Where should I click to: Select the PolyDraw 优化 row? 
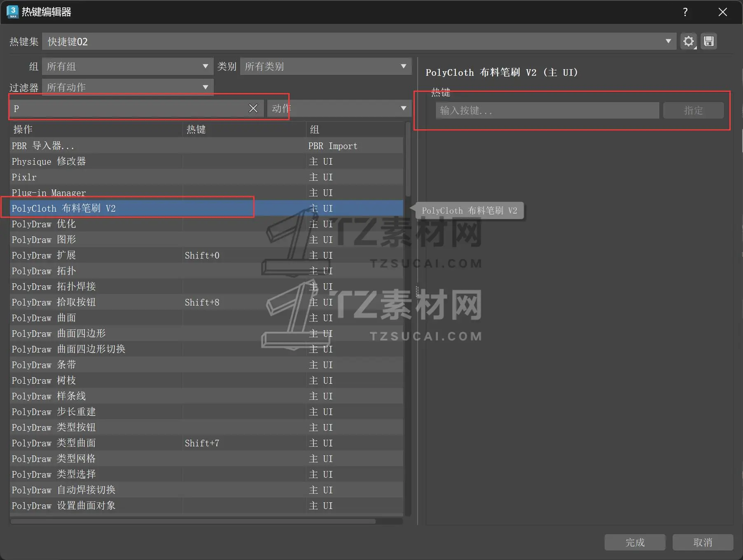206,224
